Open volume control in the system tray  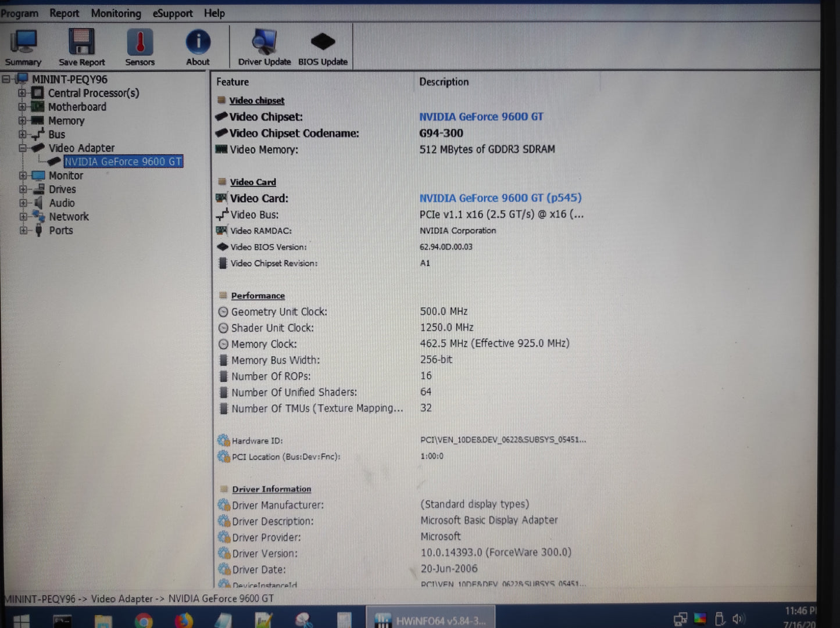[x=739, y=619]
